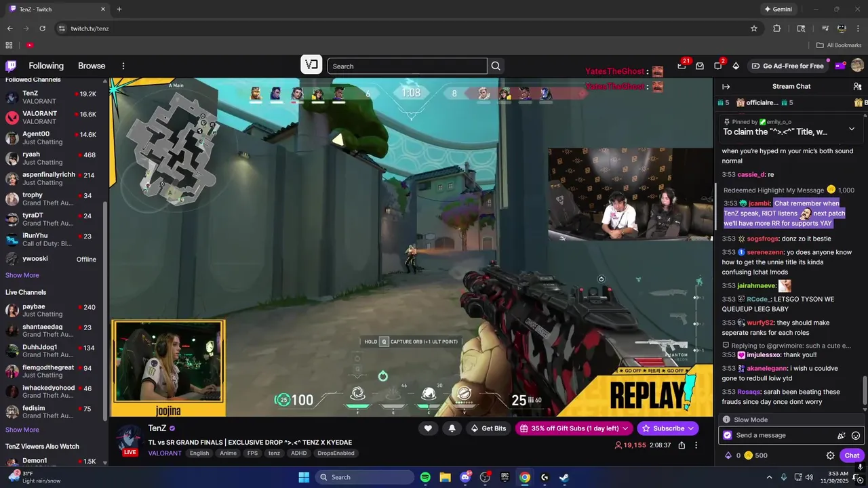The width and height of the screenshot is (868, 488).
Task: Click the VJ logo in top bar
Action: 311,65
